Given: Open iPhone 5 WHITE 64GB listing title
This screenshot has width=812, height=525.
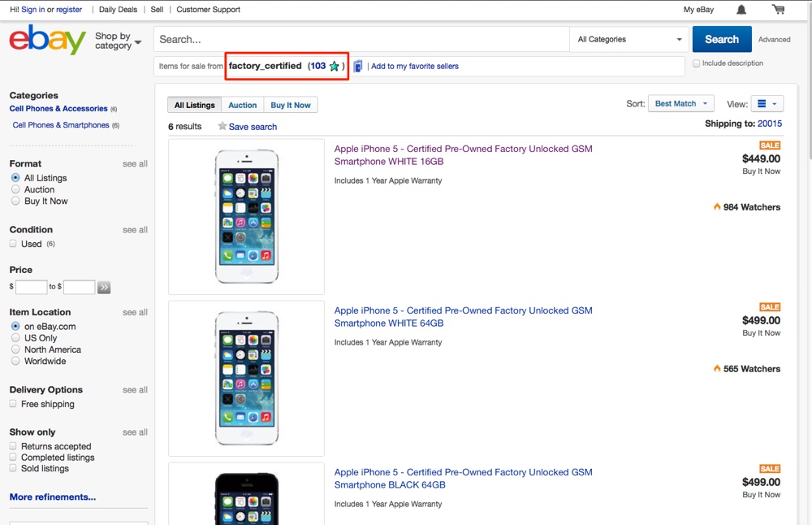Looking at the screenshot, I should coord(463,317).
